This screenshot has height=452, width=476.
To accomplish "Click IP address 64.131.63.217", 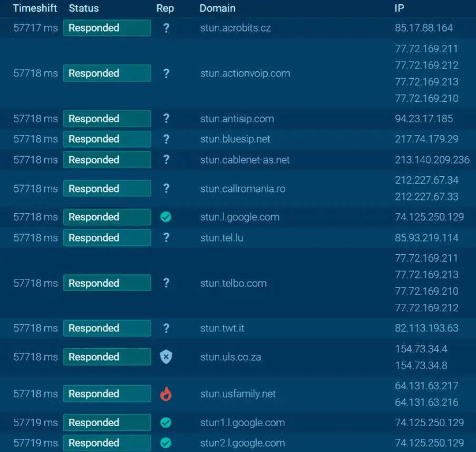I will click(426, 386).
